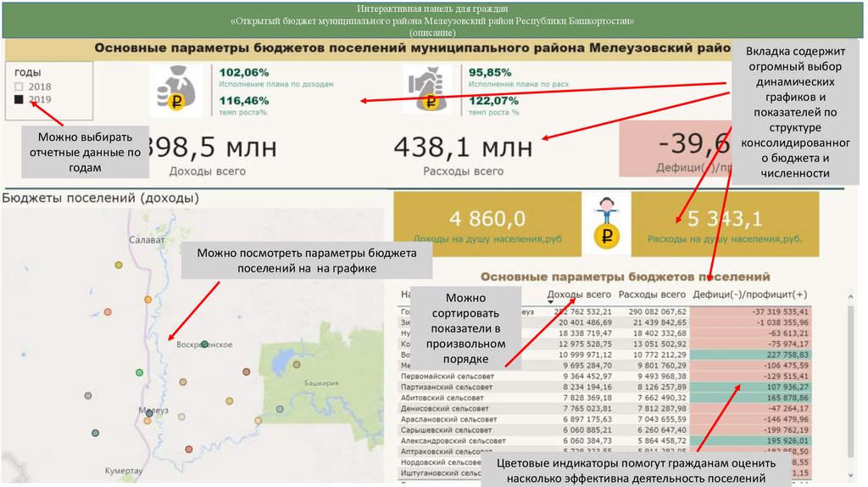This screenshot has width=868, height=487.
Task: Click the table scrollbar up arrow
Action: point(851,298)
